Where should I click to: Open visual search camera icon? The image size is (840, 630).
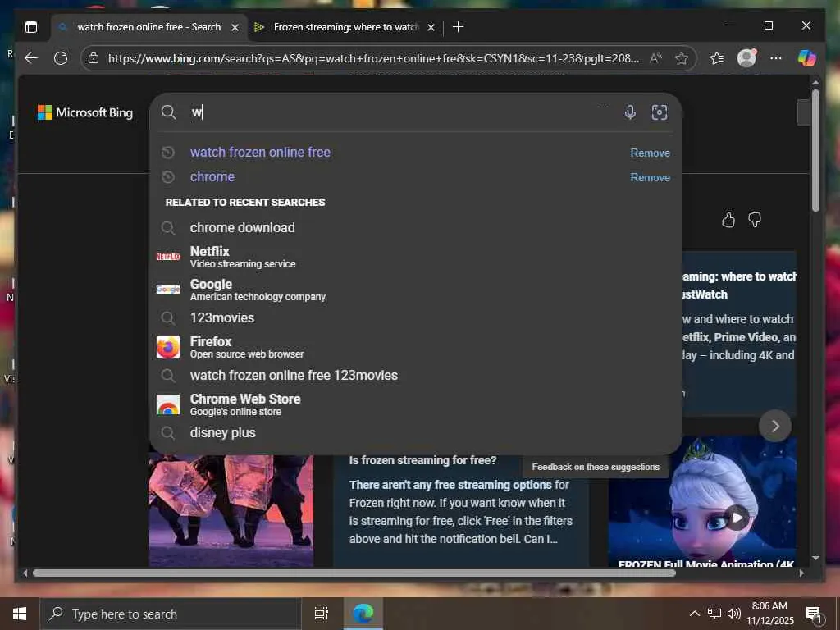coord(659,112)
